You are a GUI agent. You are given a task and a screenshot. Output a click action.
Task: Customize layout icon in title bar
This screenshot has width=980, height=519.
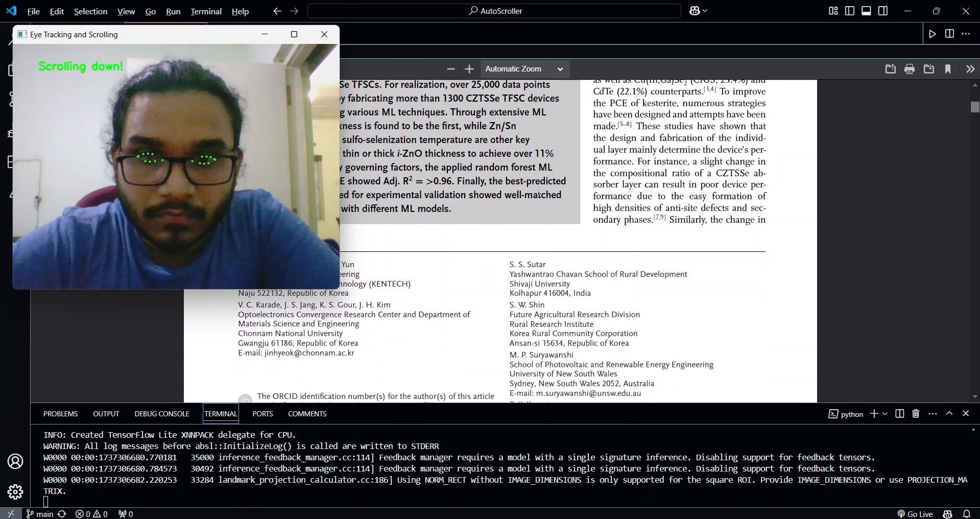tap(833, 11)
